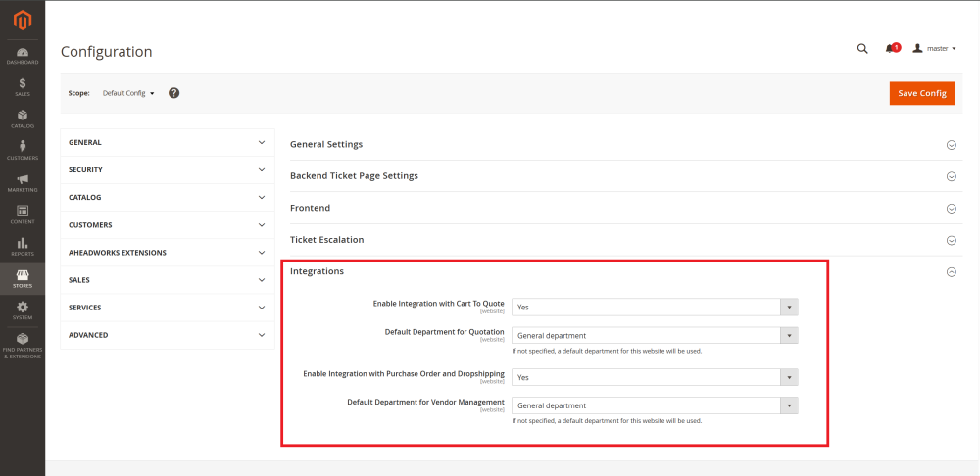Expand the CUSTOMERS configuration tab

pos(167,225)
